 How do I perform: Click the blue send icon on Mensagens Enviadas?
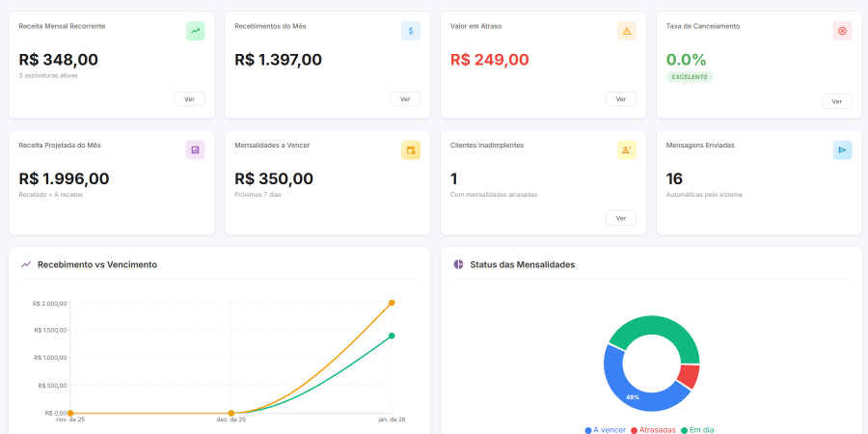click(842, 149)
